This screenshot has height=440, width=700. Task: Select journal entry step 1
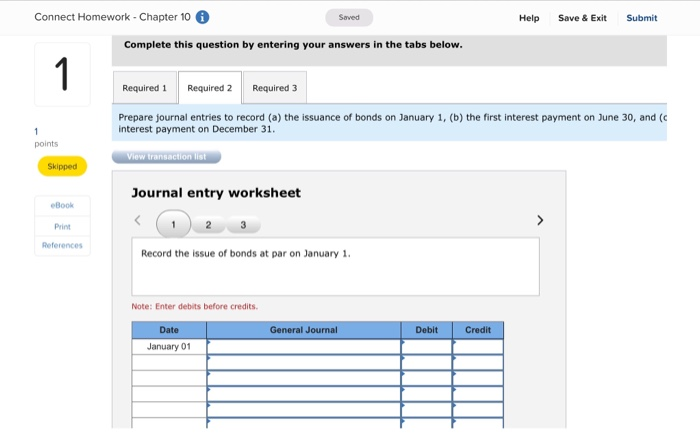(173, 224)
